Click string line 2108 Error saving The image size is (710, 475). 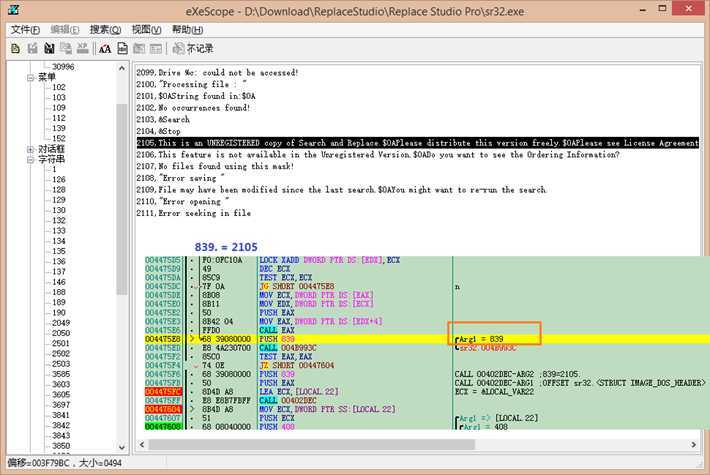tap(181, 178)
